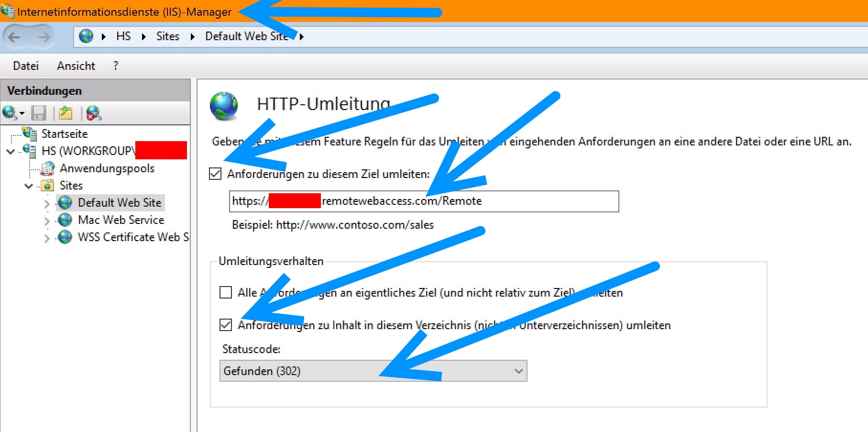Uncheck Anforderungen zu diesem Ziel umleiten

(x=215, y=175)
